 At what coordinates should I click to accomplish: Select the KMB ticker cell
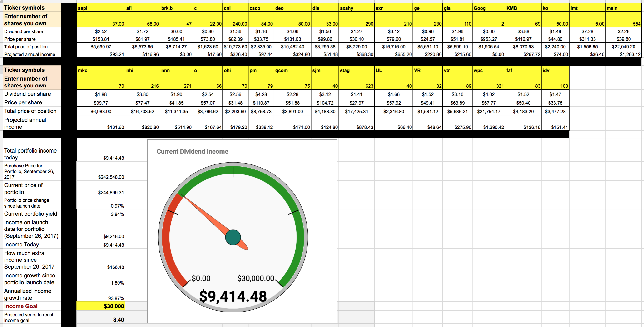click(x=523, y=8)
